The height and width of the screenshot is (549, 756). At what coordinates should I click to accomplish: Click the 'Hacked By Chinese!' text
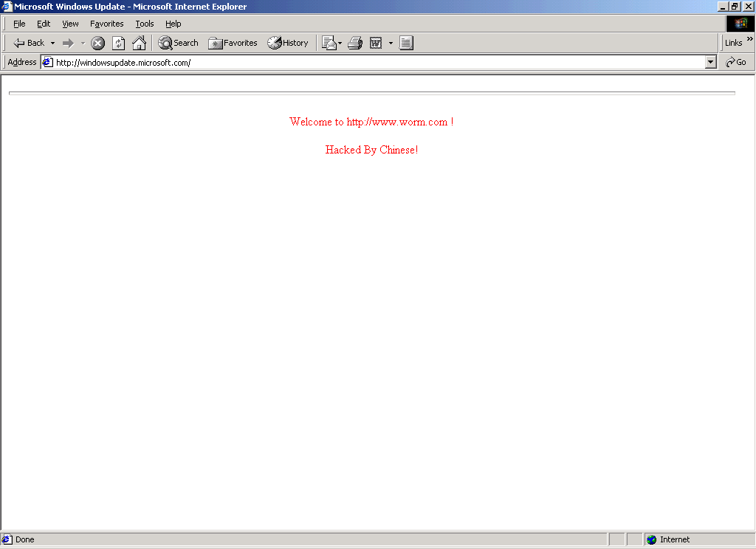pos(371,150)
